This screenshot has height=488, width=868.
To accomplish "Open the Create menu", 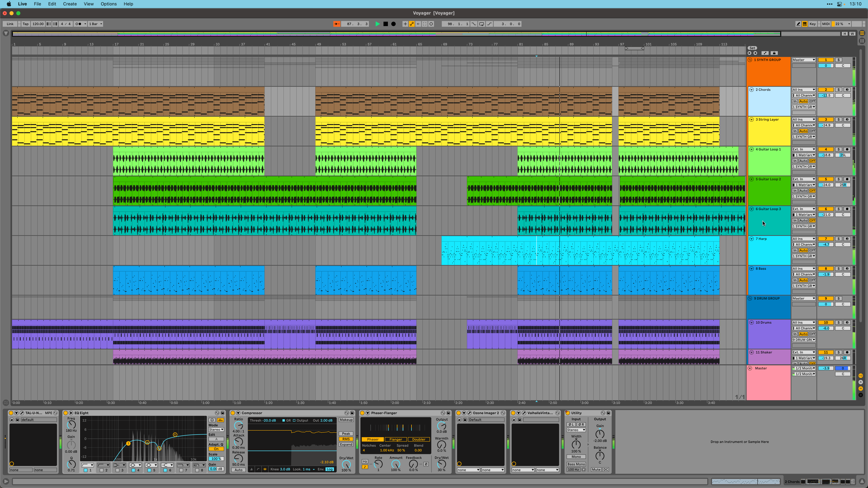I will tap(70, 4).
